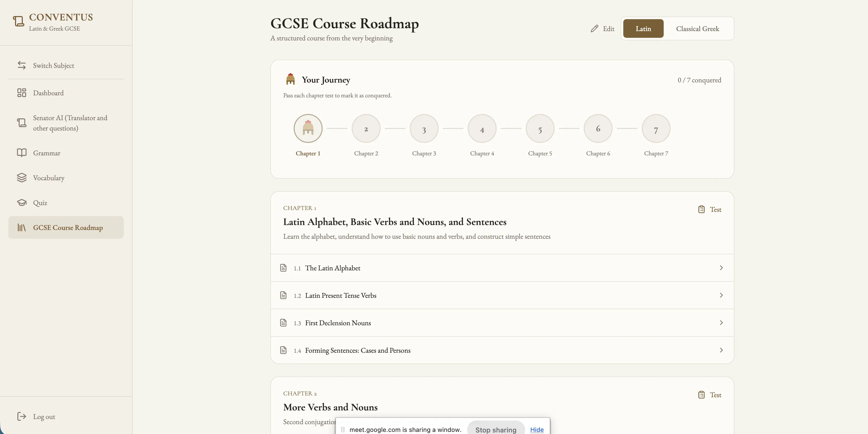The image size is (868, 434).
Task: Expand lesson 1.2 with the chevron arrow
Action: [x=721, y=295]
